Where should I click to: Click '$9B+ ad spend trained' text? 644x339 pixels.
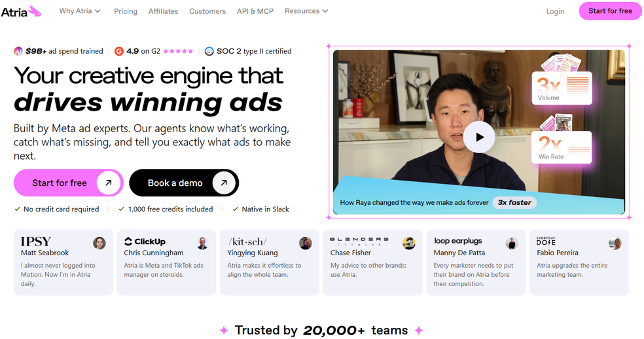64,51
